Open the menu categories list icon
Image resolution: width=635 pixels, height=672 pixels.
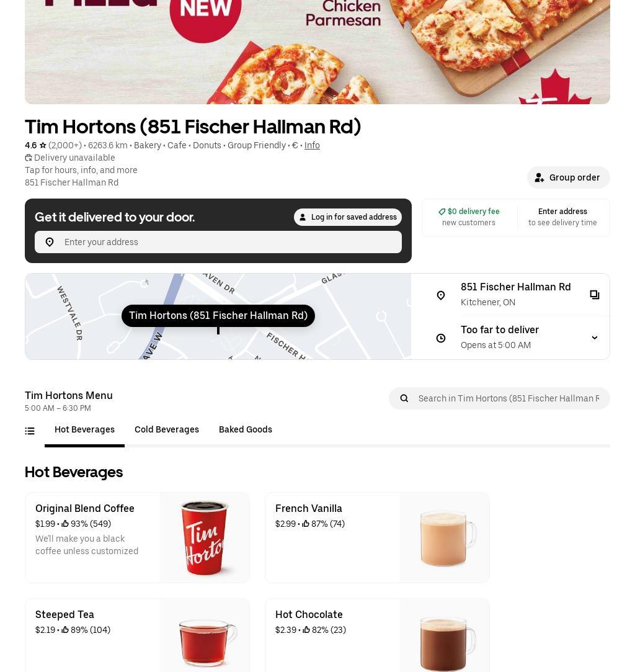[30, 431]
